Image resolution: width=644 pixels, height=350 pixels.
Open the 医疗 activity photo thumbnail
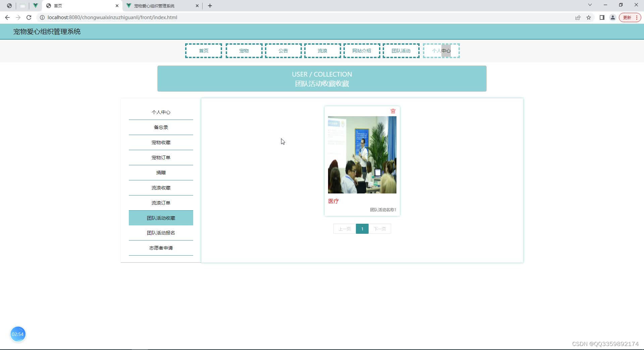coord(362,155)
